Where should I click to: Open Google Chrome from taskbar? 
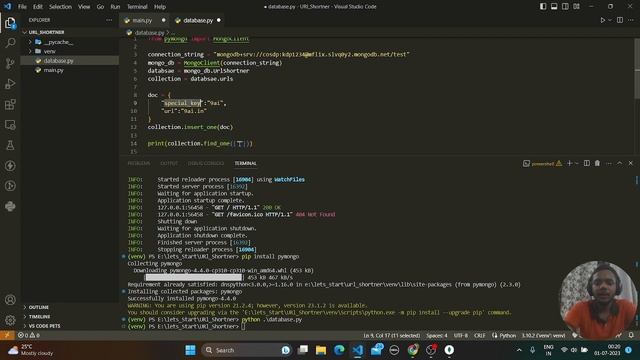(413, 350)
